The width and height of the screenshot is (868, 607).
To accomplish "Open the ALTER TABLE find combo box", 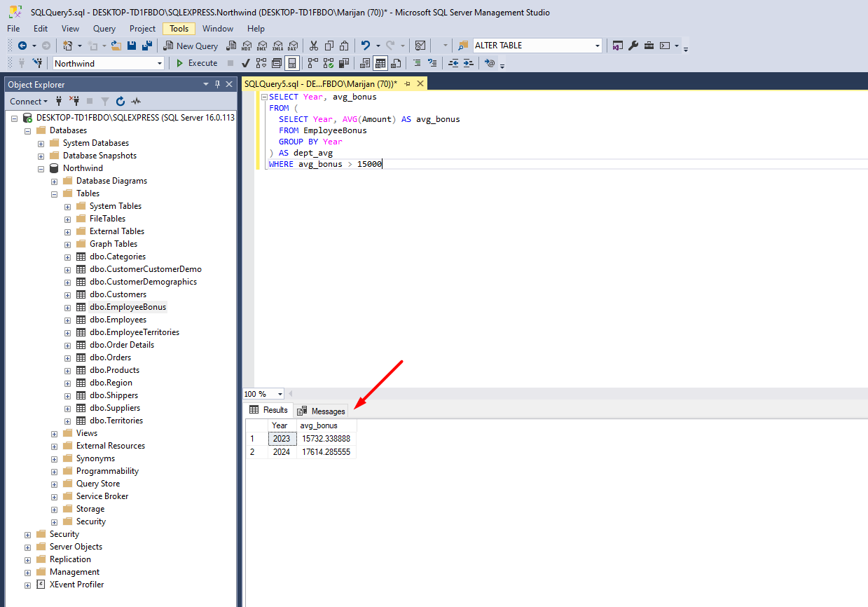I will [x=598, y=46].
